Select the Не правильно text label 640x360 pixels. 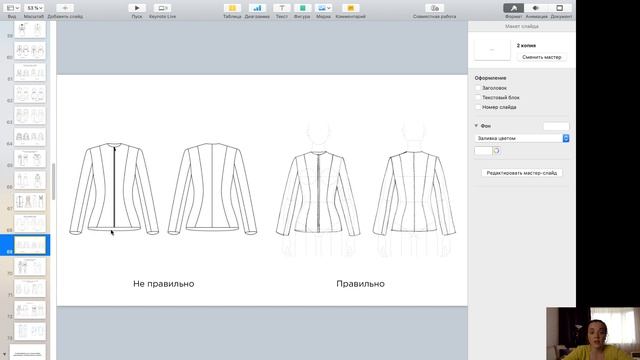pos(164,284)
